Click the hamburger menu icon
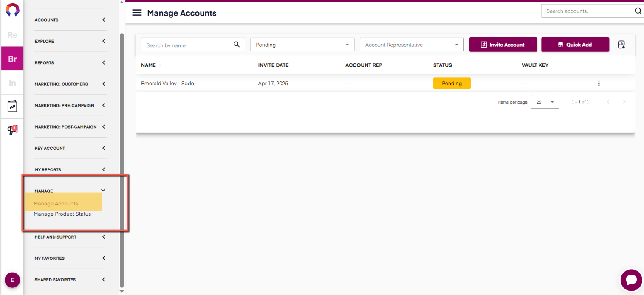The width and height of the screenshot is (644, 295). [137, 13]
